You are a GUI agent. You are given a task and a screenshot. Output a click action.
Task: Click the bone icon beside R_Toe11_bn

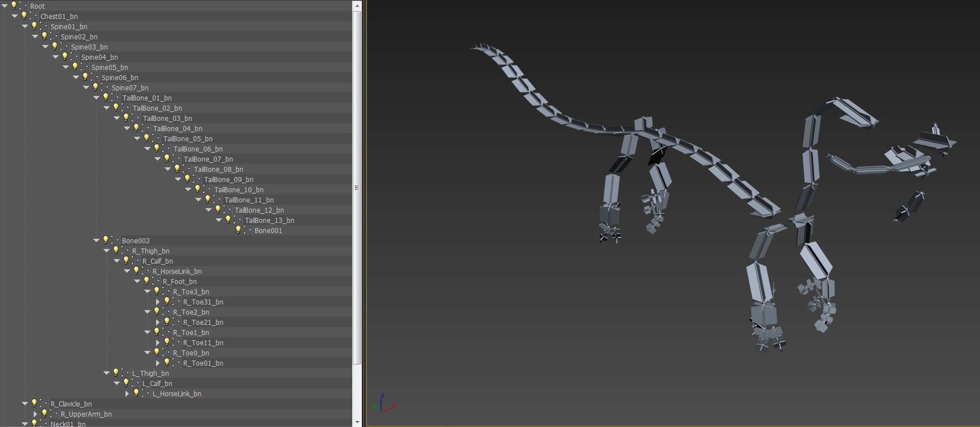[176, 343]
